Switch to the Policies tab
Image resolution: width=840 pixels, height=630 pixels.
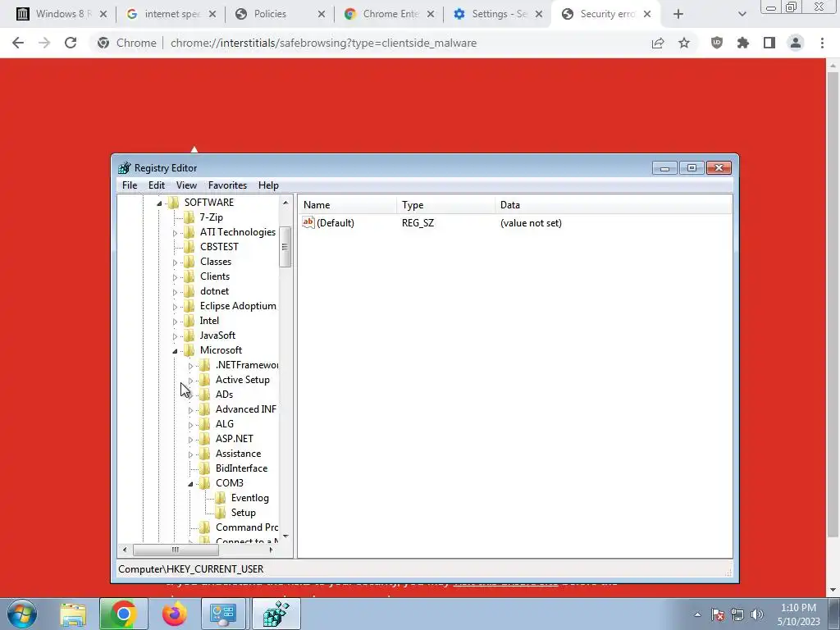[281, 14]
